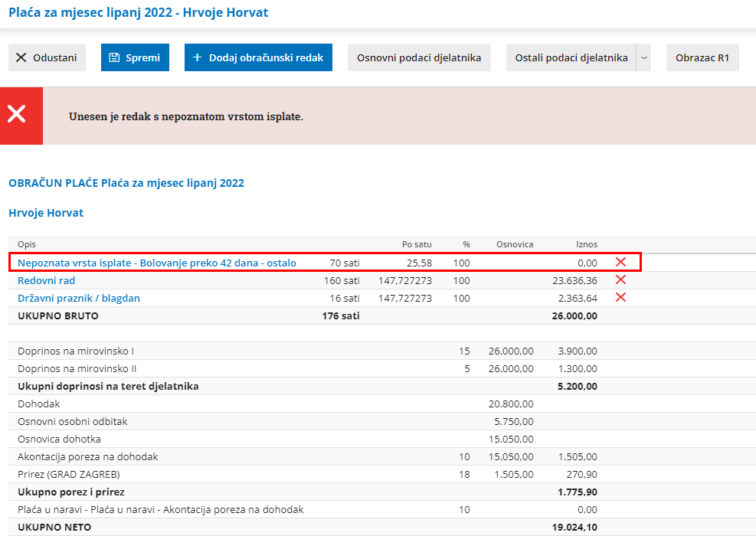Open Nepoznata vrsta isplate - Bolovanje link

157,263
